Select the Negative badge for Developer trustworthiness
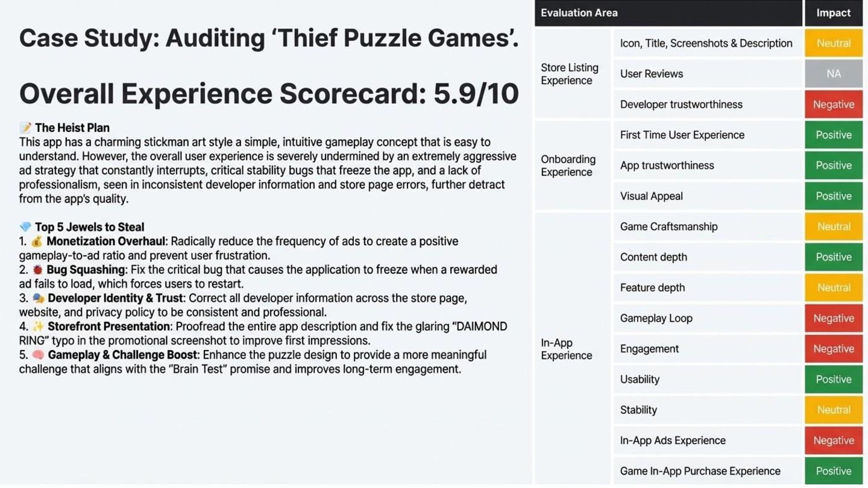This screenshot has width=868, height=488. pos(834,104)
